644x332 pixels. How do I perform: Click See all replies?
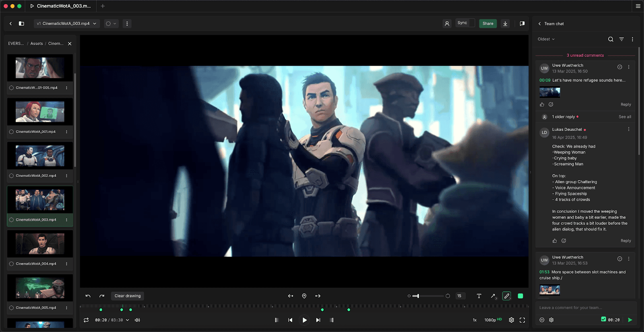(625, 117)
